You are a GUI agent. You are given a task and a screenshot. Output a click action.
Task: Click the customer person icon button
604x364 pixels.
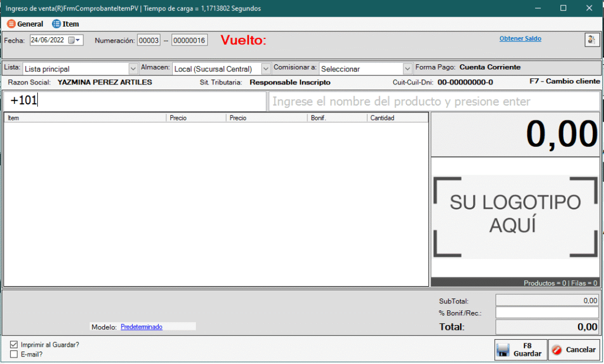tap(591, 40)
